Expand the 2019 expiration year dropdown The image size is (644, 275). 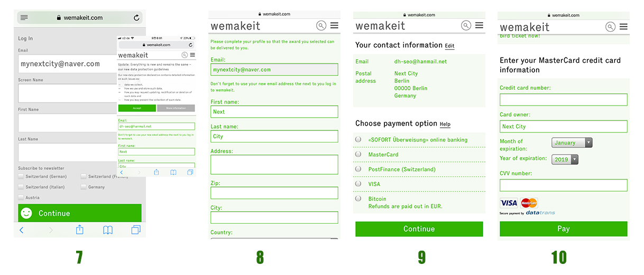[x=565, y=159]
